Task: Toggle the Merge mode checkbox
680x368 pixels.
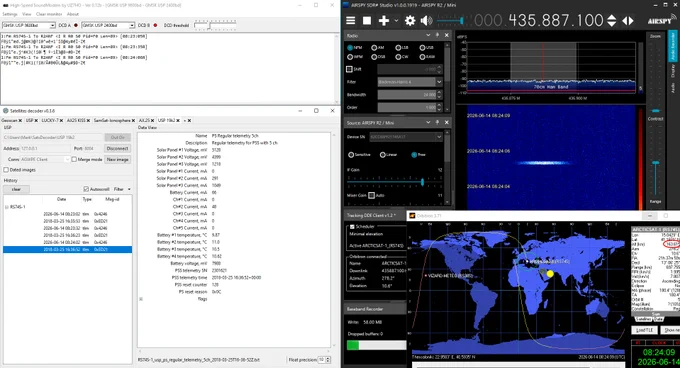Action: pos(74,160)
